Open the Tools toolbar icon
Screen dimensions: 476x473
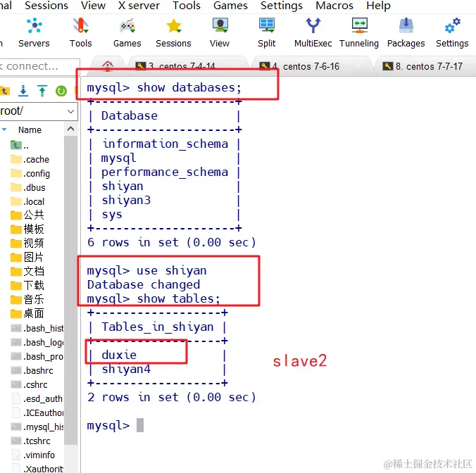coord(80,33)
